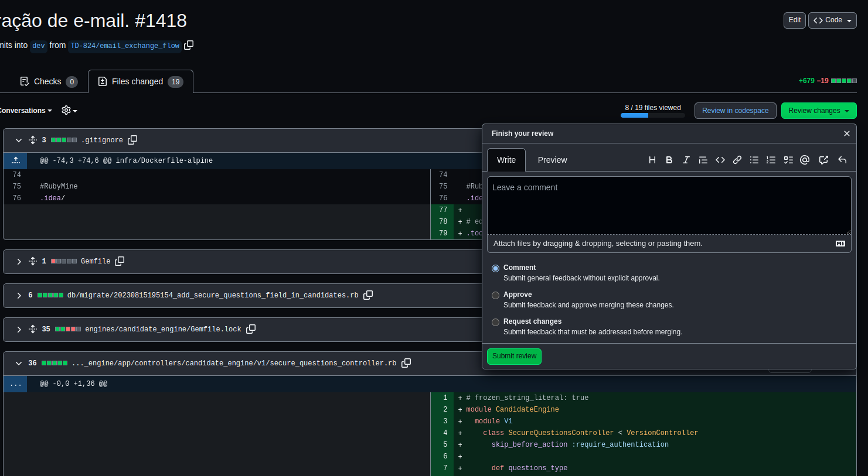Screen dimensions: 868x476
Task: Focus the Leave a comment text area
Action: (x=669, y=206)
